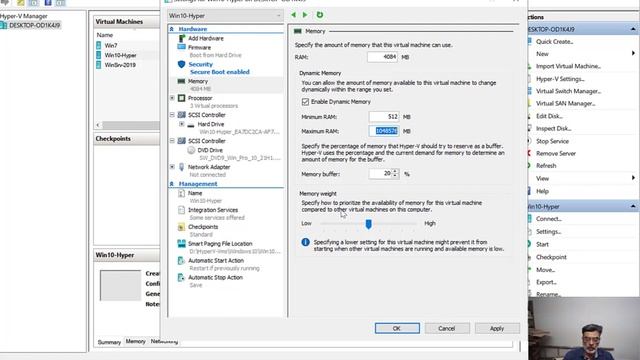Click the RAM value field

(x=383, y=57)
